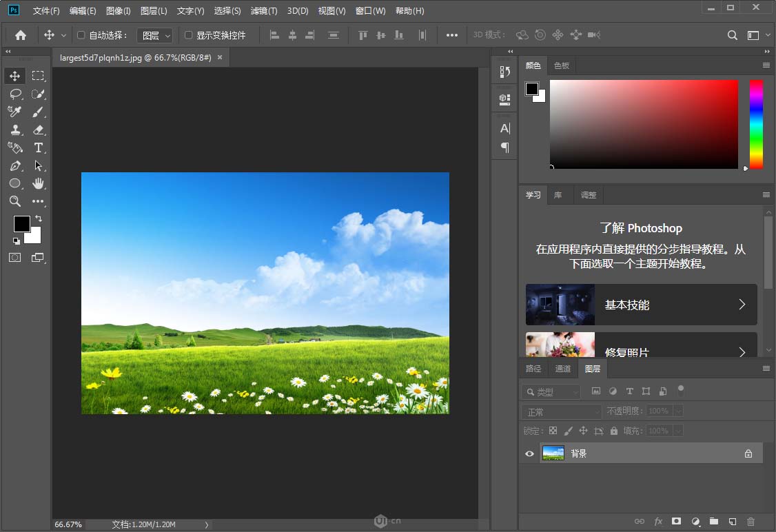The width and height of the screenshot is (776, 532).
Task: Select the Horizontal Type tool
Action: tap(38, 147)
